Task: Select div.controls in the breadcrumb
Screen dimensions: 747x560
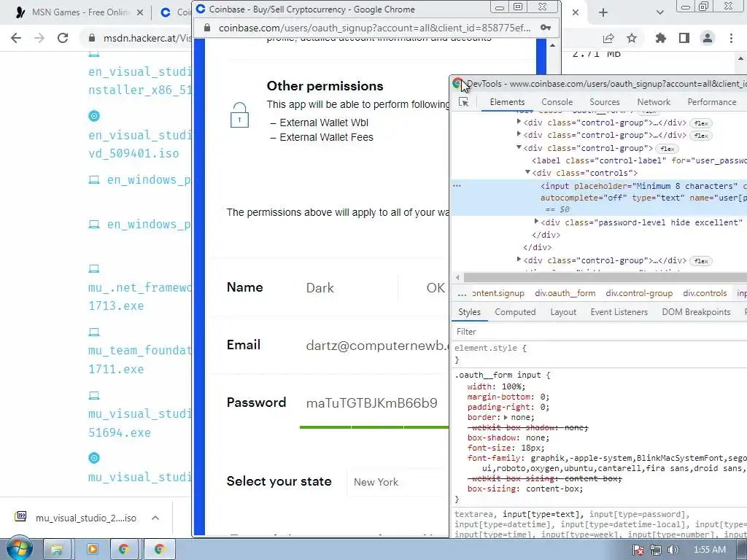Action: coord(705,293)
